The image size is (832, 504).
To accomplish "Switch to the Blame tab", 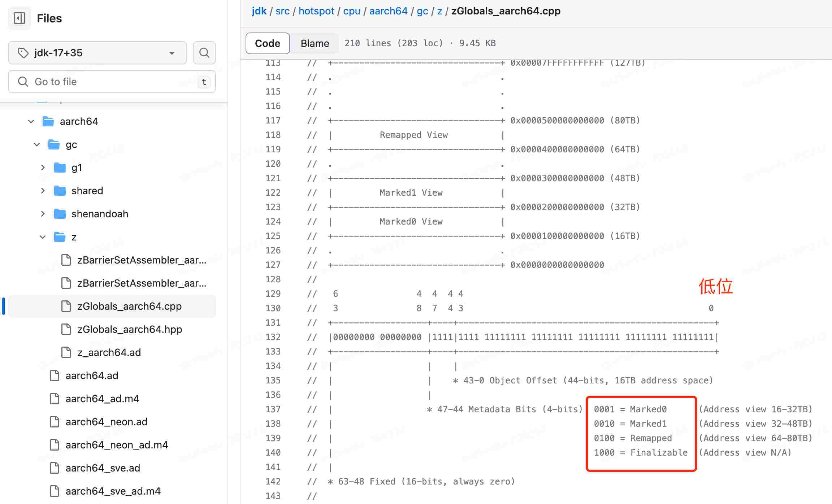I will 315,43.
